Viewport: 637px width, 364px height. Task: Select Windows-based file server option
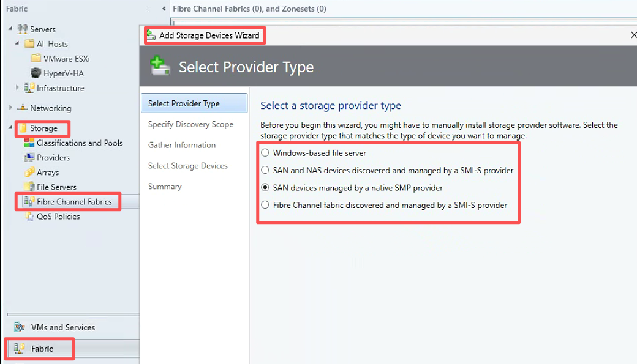265,153
